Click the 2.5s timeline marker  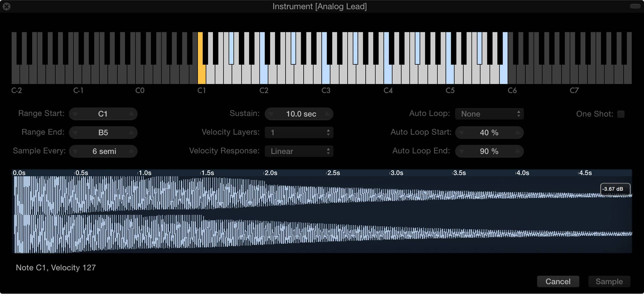pos(333,173)
